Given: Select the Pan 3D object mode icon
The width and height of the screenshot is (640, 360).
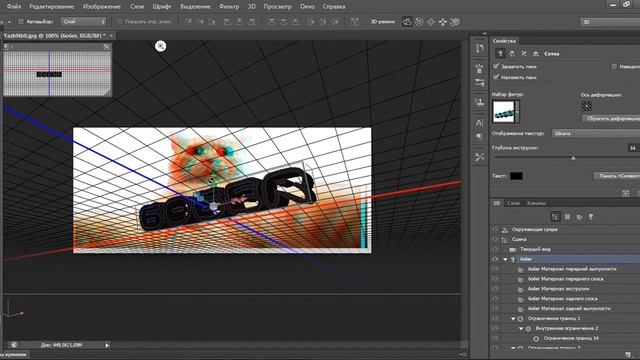Looking at the screenshot, I should (x=431, y=22).
